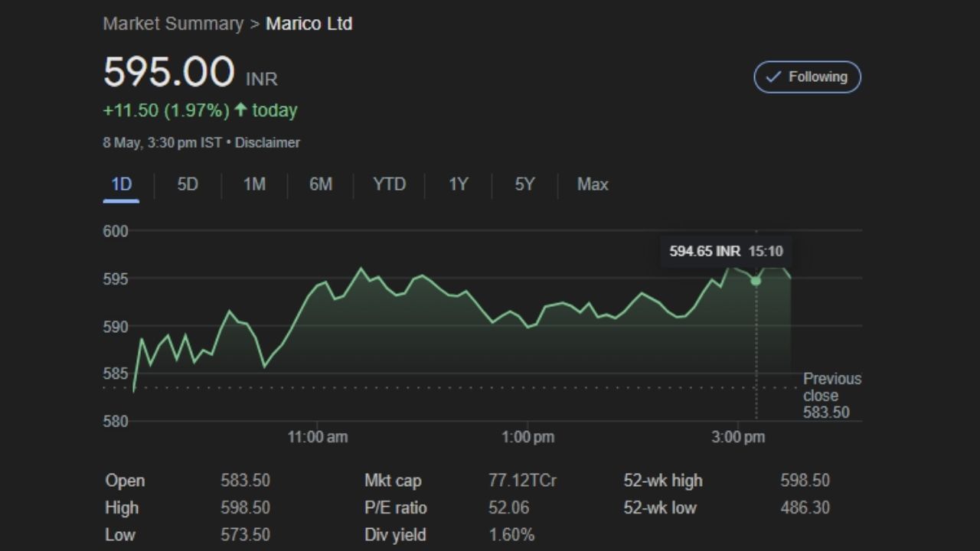Click the P/E ratio value 52.06
This screenshot has height=551, width=980.
click(x=508, y=507)
